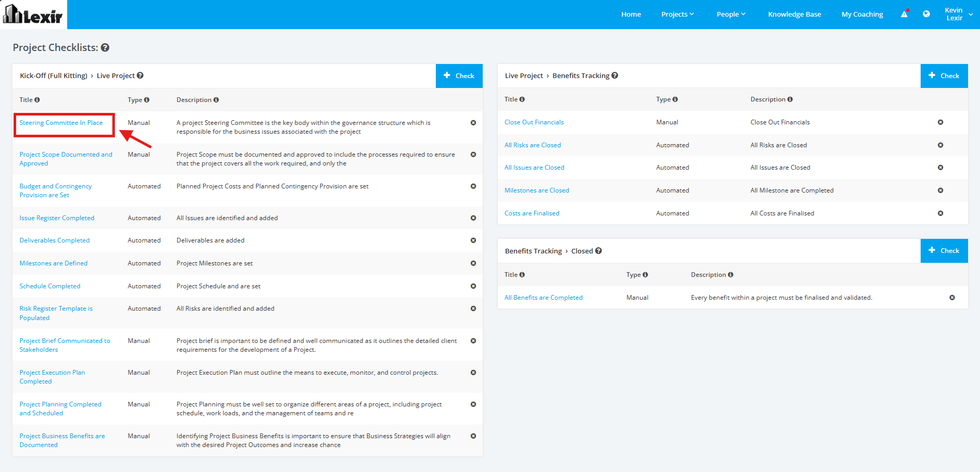The image size is (980, 472).
Task: Click info icon beside Description in Closed table
Action: click(731, 275)
